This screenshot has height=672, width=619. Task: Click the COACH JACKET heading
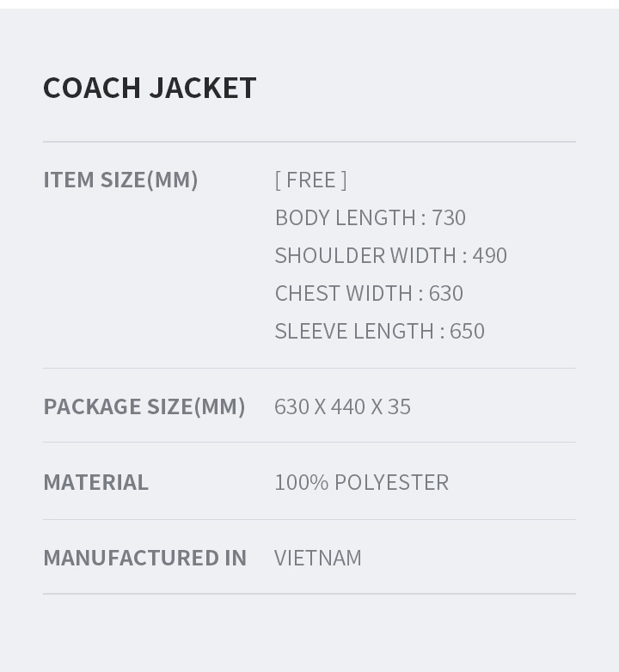tap(150, 88)
